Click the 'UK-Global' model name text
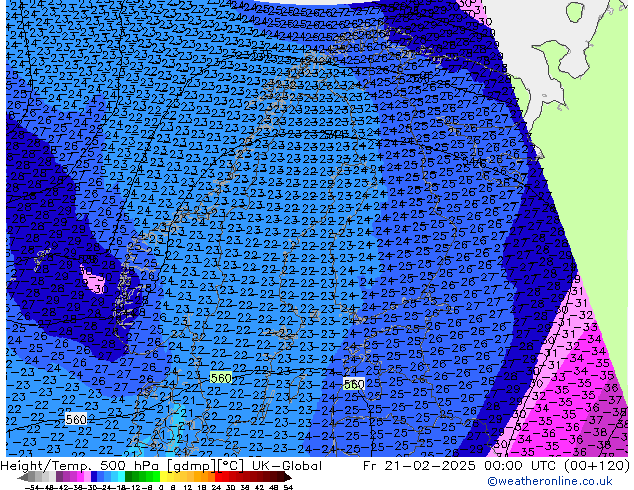634x490 pixels. 287,466
